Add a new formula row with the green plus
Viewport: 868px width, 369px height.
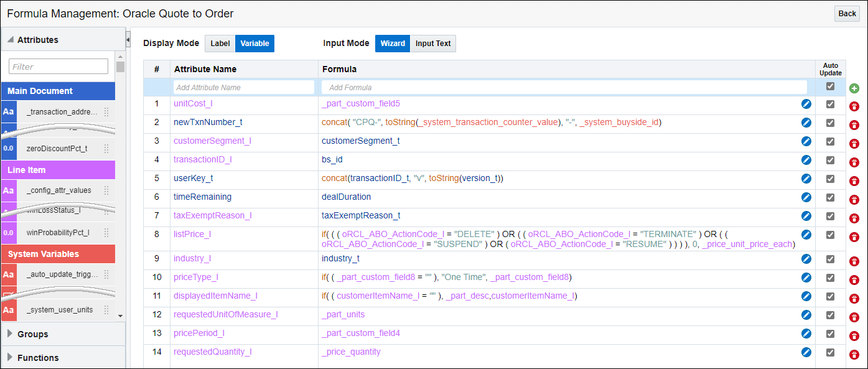point(854,88)
